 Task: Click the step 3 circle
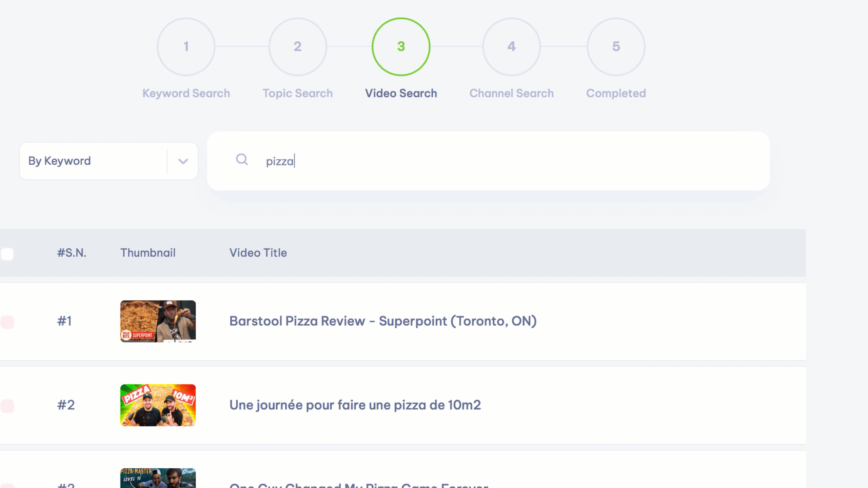[x=401, y=47]
